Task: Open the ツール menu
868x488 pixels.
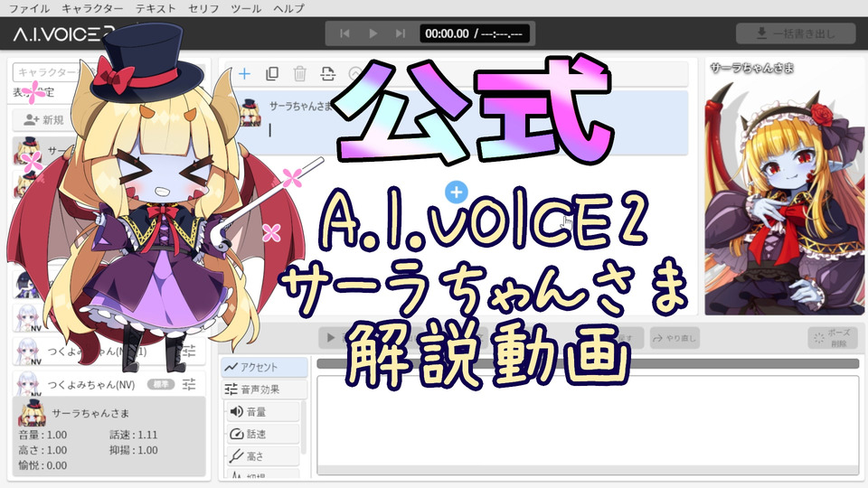Action: [246, 8]
